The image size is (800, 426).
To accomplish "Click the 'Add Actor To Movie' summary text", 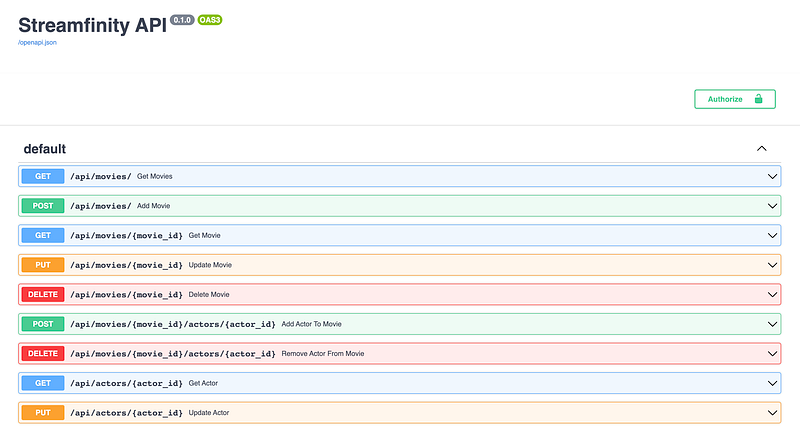I will tap(312, 324).
